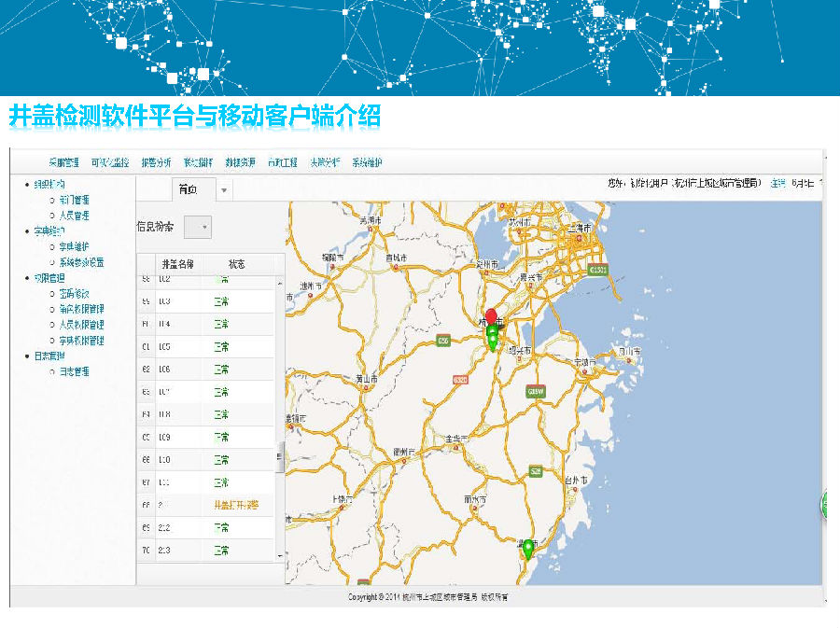Screen dimensions: 840x628
Task: Open the tab list arrow beside 首页
Action: [x=224, y=190]
